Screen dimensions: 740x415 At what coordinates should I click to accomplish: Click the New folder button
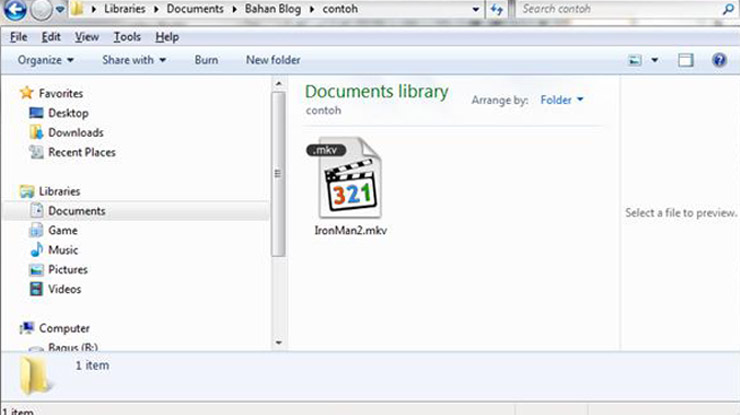(x=273, y=60)
